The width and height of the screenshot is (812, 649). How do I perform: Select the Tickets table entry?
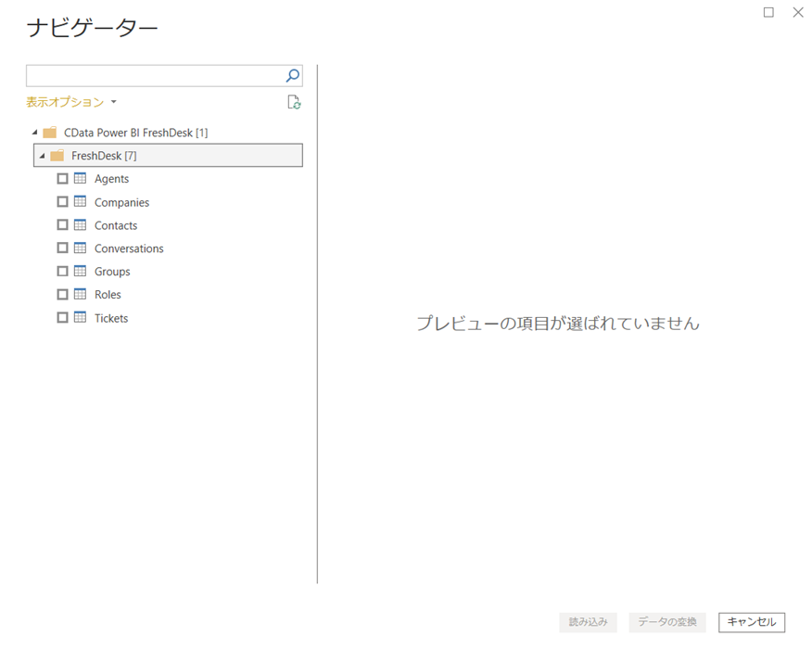pos(110,317)
